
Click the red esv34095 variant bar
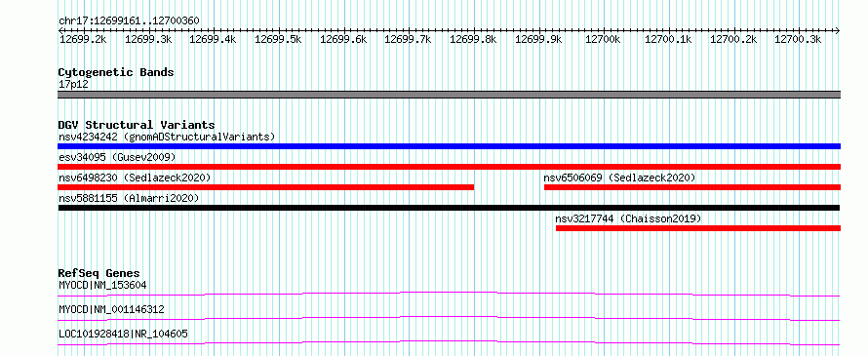tap(449, 167)
